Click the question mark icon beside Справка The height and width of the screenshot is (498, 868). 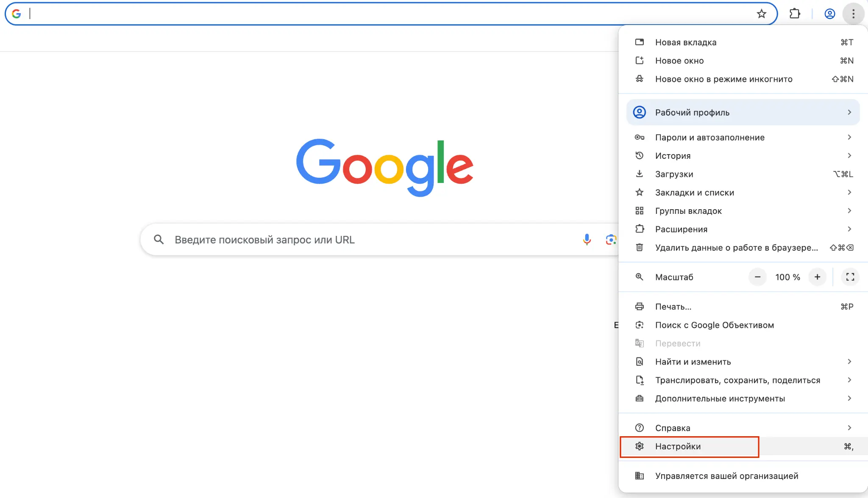640,428
